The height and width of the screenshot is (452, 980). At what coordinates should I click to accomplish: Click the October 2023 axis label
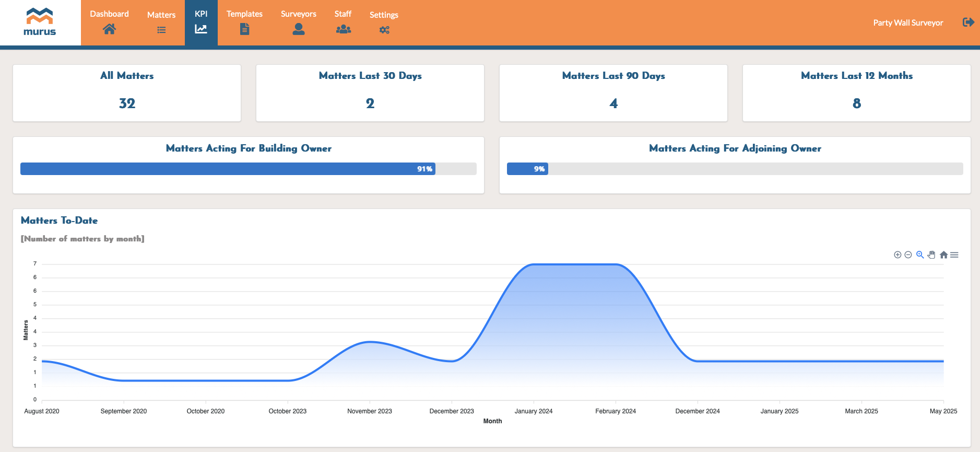pos(288,411)
